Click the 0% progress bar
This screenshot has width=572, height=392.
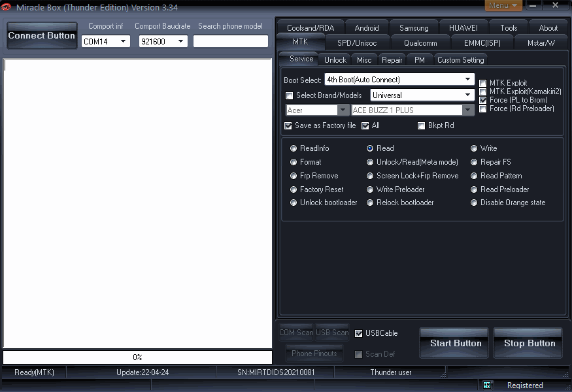click(x=137, y=357)
